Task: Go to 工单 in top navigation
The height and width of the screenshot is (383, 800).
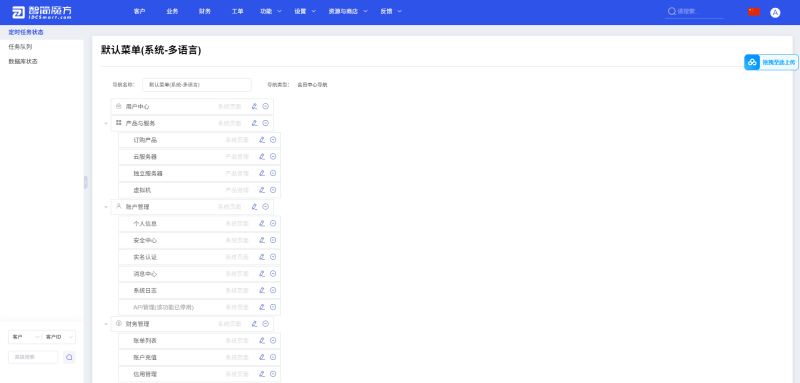Action: coord(237,11)
